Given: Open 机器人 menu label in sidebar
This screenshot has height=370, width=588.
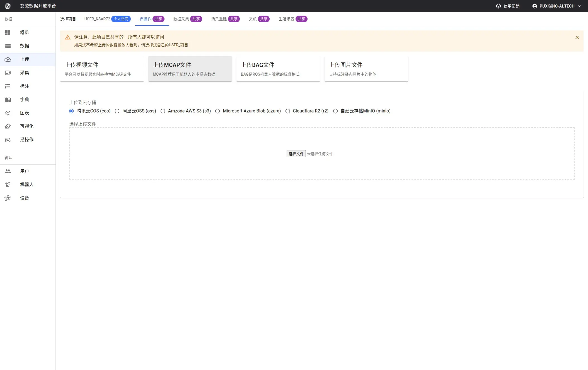Looking at the screenshot, I should [x=27, y=184].
